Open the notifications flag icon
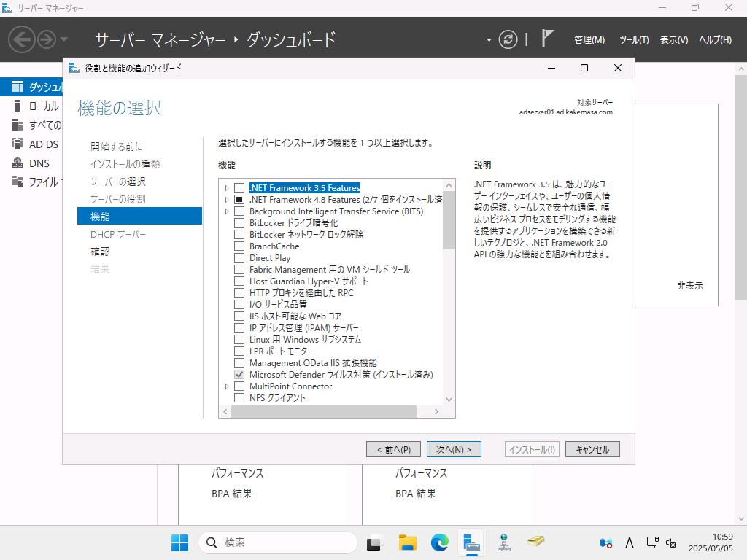 pyautogui.click(x=547, y=38)
